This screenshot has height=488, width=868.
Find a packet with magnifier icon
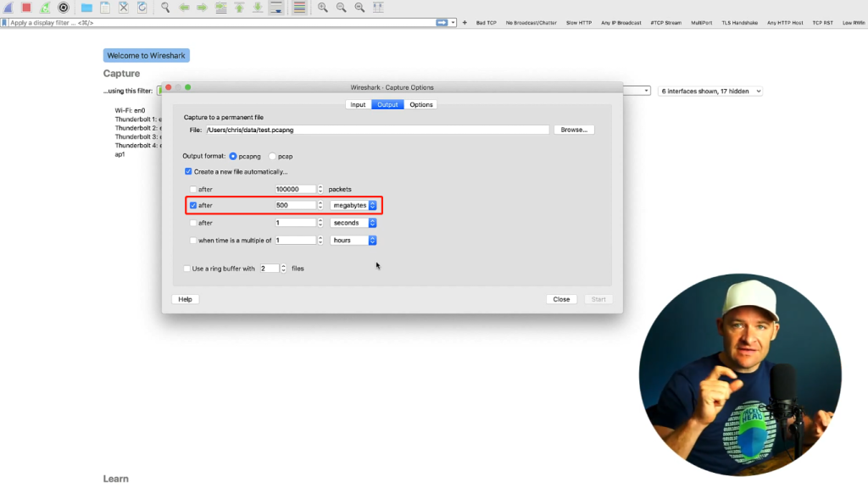(x=165, y=7)
